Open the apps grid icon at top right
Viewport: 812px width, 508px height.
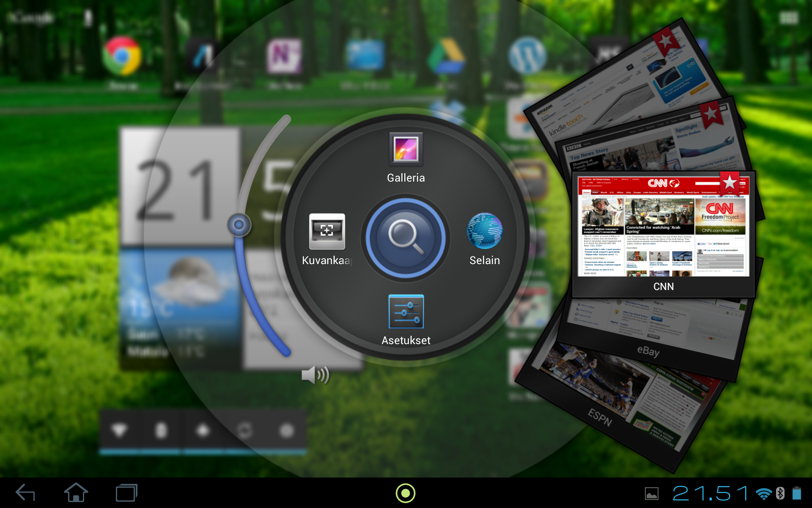coord(789,18)
